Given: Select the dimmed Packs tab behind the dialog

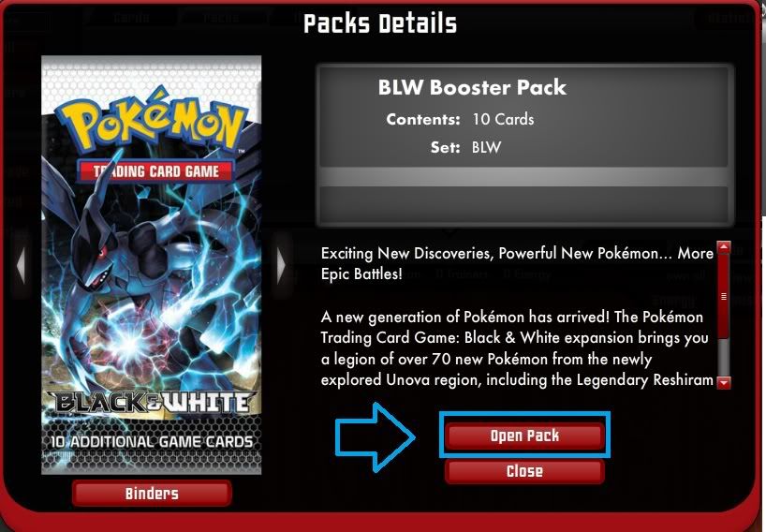Looking at the screenshot, I should [222, 18].
